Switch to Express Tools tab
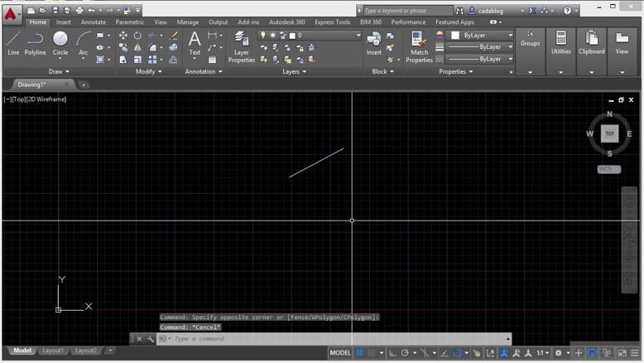The height and width of the screenshot is (363, 644). pos(332,22)
